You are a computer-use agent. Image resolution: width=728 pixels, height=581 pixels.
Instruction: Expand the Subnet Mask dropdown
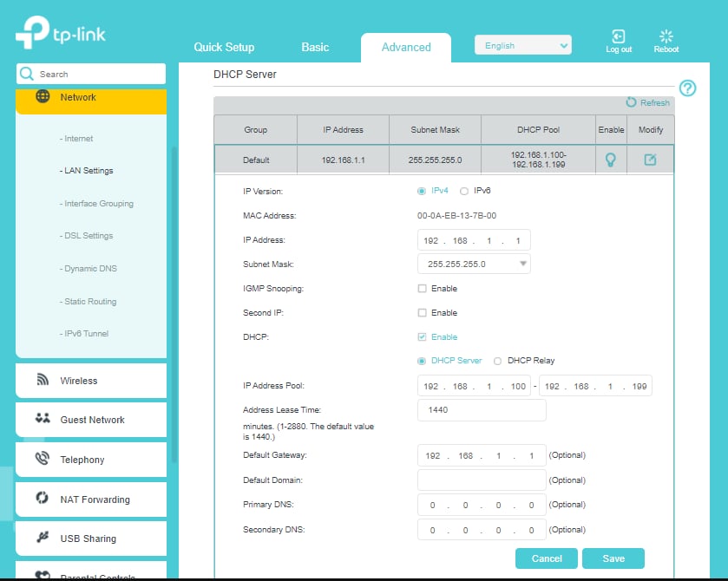click(474, 264)
